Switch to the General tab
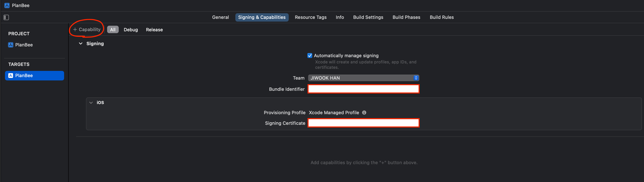644x182 pixels. tap(220, 17)
